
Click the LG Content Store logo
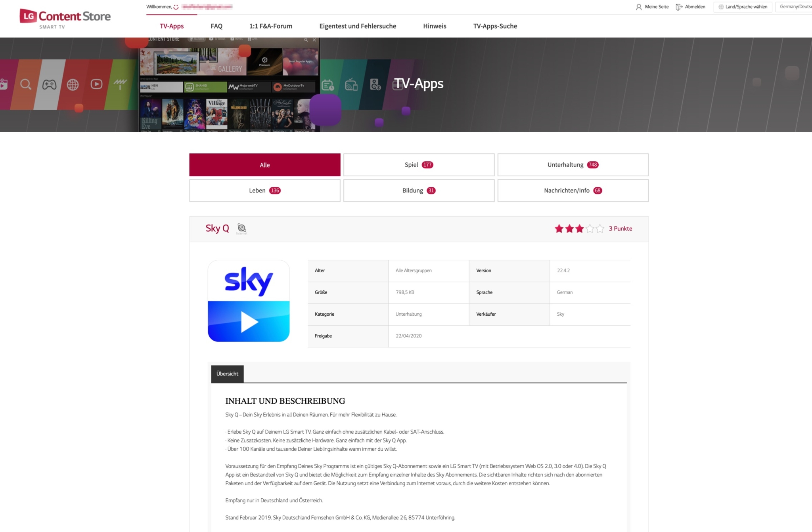(65, 16)
